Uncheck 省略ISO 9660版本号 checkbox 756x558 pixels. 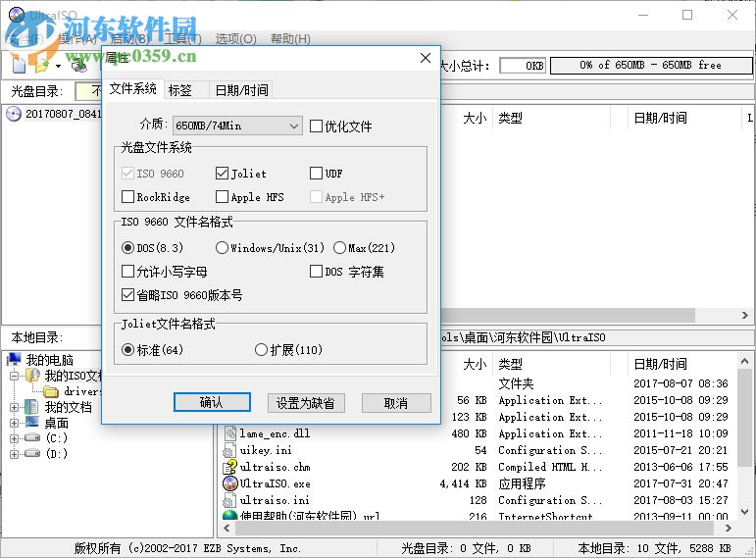(127, 294)
